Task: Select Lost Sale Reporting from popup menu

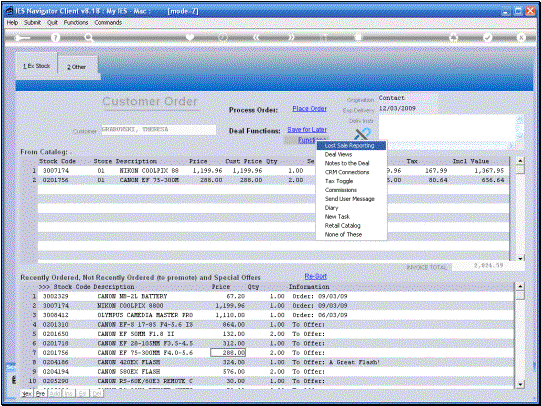Action: [x=351, y=146]
